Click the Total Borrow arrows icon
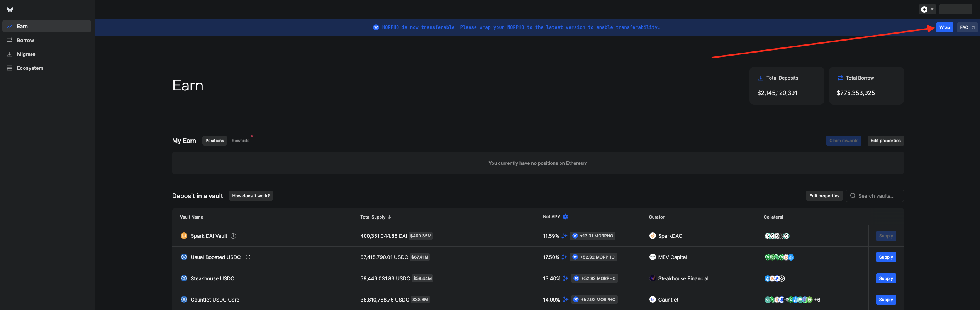This screenshot has height=310, width=980. coord(840,78)
